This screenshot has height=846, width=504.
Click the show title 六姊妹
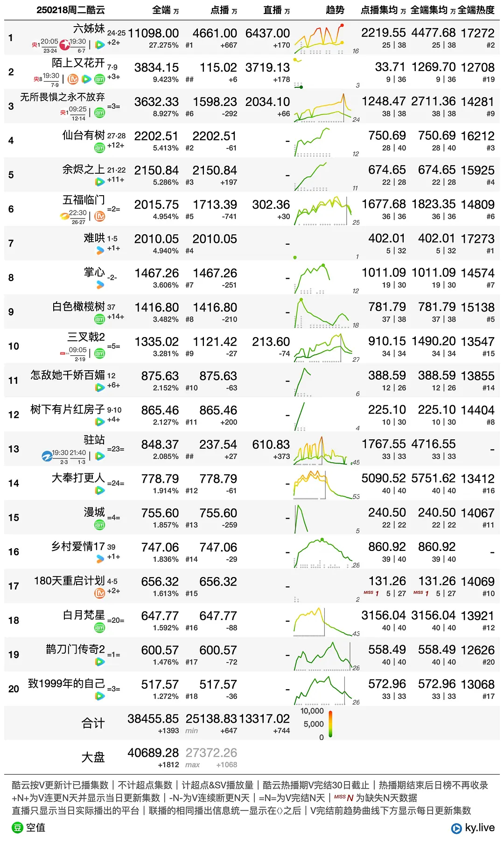89,28
